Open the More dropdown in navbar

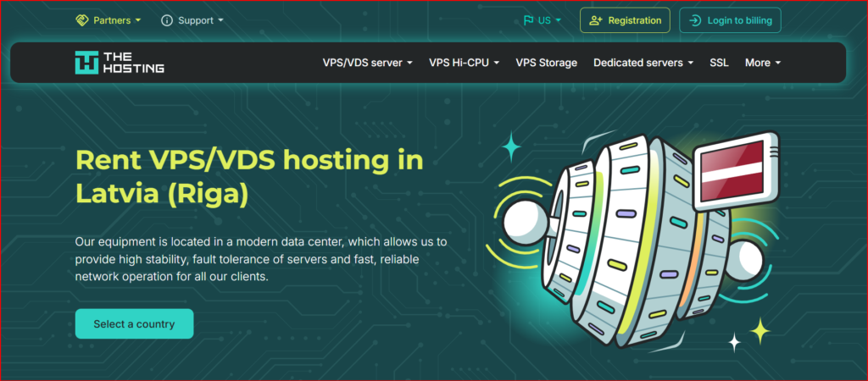click(762, 63)
